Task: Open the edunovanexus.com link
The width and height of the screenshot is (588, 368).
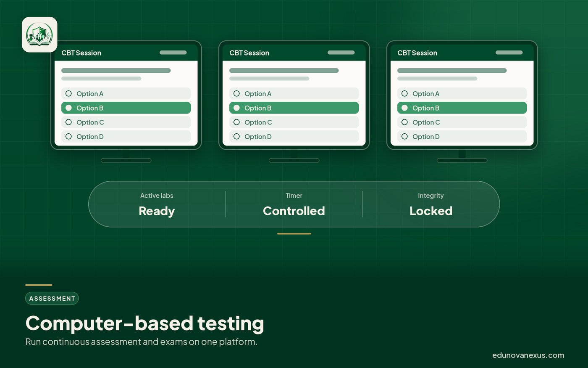Action: pyautogui.click(x=528, y=355)
